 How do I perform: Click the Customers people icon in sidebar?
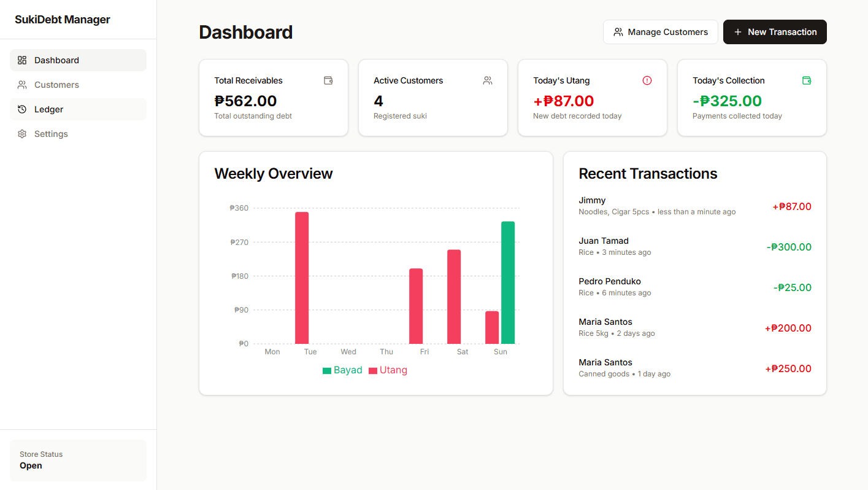click(x=22, y=85)
